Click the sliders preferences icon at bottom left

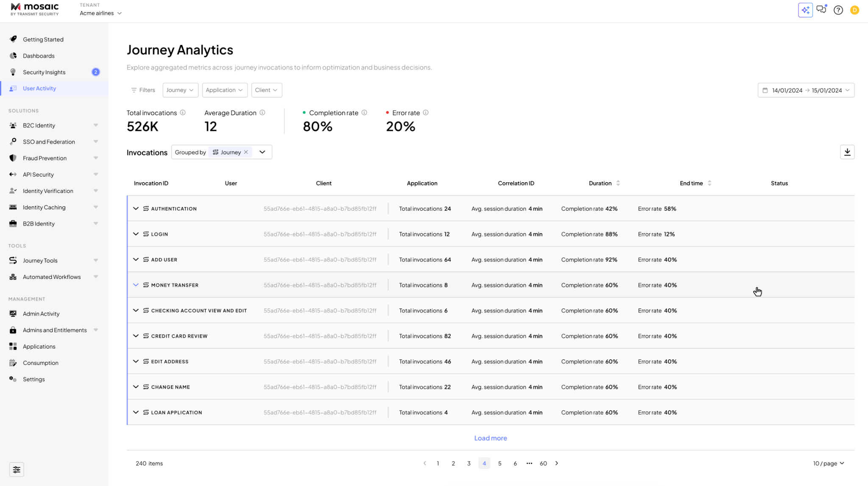(x=17, y=469)
